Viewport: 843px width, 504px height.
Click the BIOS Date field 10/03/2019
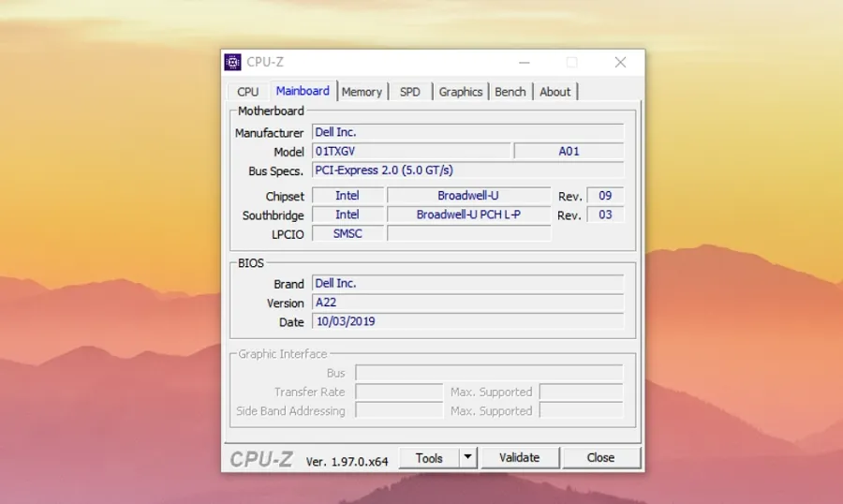(467, 321)
